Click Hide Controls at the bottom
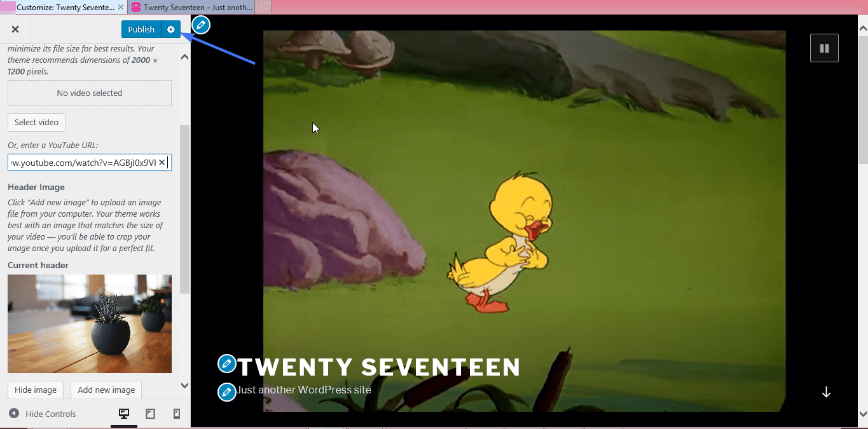The width and height of the screenshot is (868, 429). (43, 414)
